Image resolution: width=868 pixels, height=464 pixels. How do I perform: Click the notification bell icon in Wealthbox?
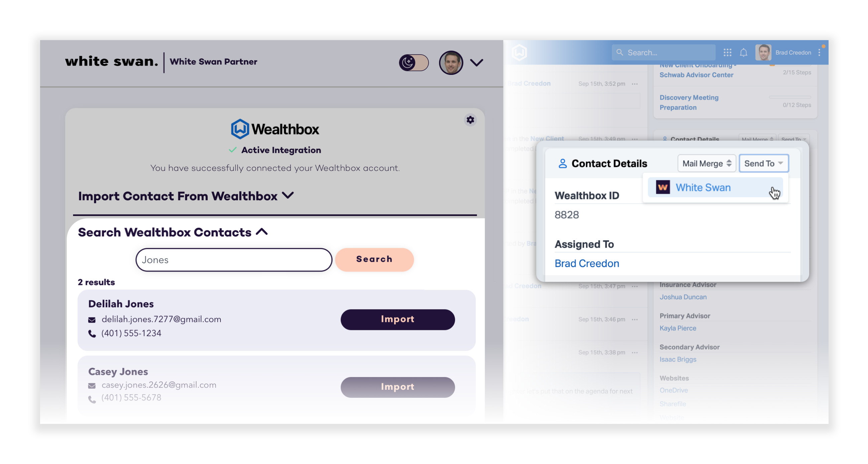[745, 52]
